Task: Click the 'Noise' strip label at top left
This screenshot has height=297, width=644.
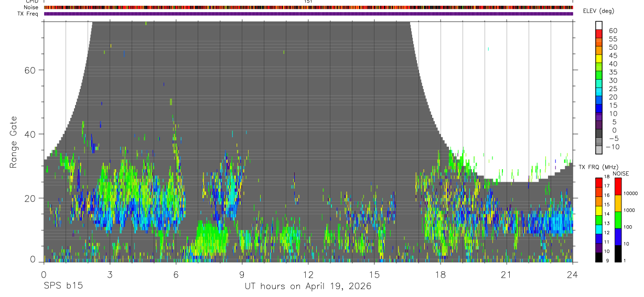Action: [32, 7]
